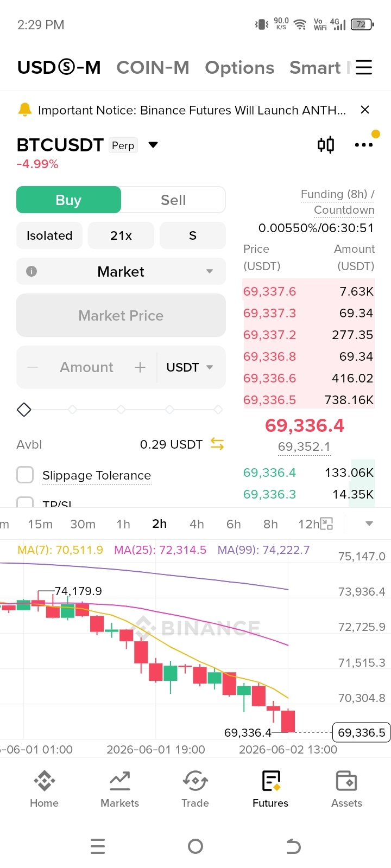391x868 pixels.
Task: Open candlestick chart view icon
Action: tap(326, 145)
